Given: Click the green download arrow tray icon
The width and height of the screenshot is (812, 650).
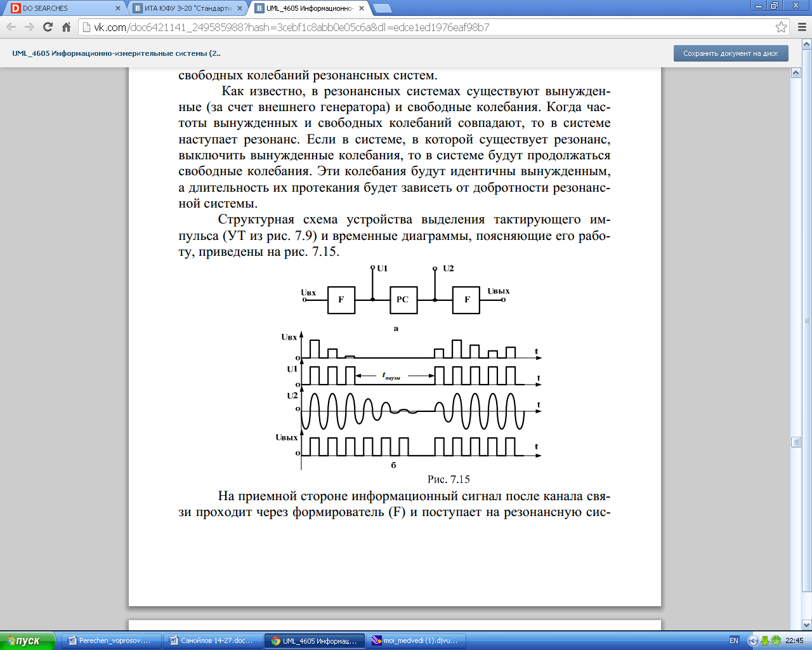Looking at the screenshot, I should point(765,640).
